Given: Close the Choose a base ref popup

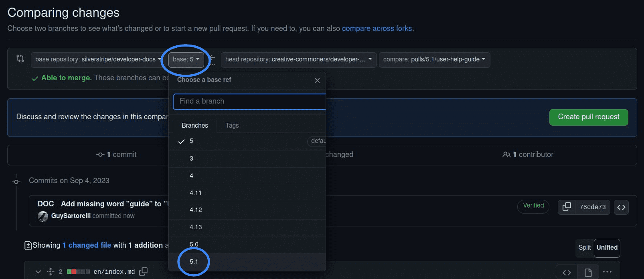Looking at the screenshot, I should pos(317,80).
